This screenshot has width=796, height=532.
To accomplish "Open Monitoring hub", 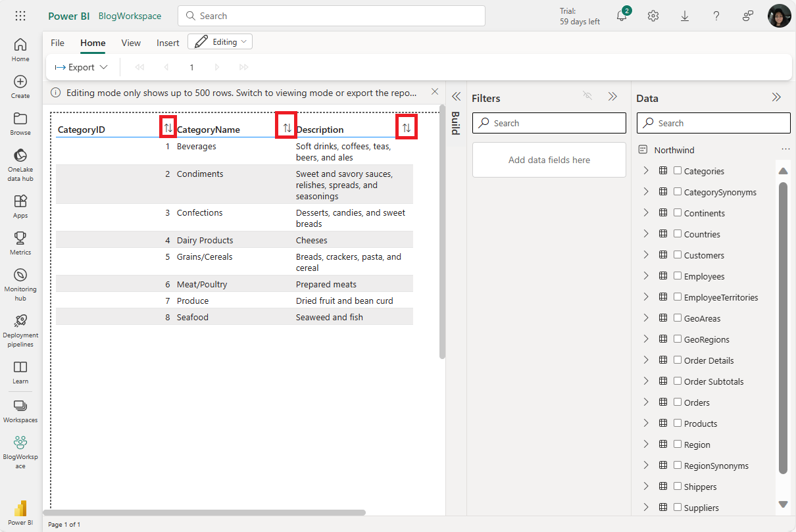I will tap(20, 284).
